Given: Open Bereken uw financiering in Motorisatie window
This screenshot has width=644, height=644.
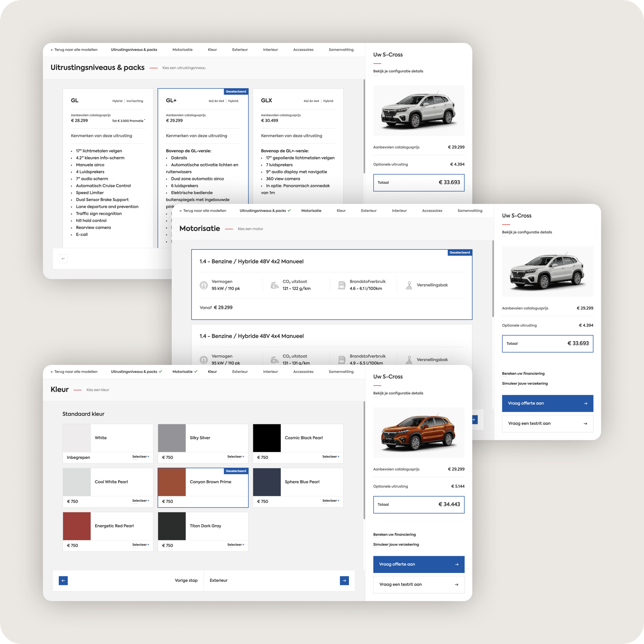Looking at the screenshot, I should [523, 373].
